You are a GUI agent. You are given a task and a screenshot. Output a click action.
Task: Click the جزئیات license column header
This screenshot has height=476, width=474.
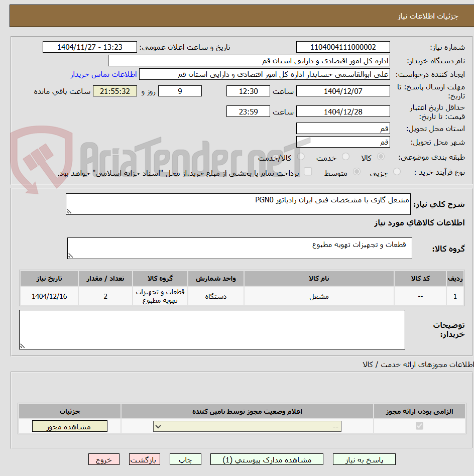[x=70, y=411]
